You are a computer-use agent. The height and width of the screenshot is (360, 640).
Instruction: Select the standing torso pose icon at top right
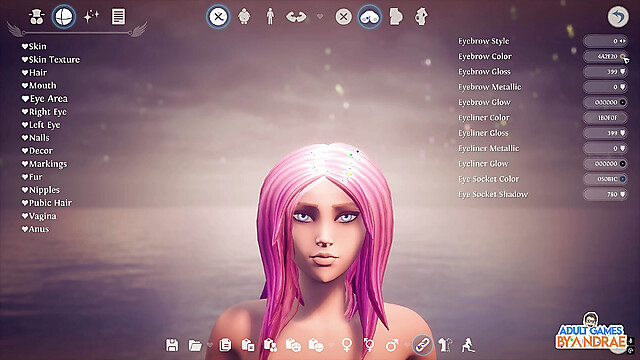click(421, 17)
